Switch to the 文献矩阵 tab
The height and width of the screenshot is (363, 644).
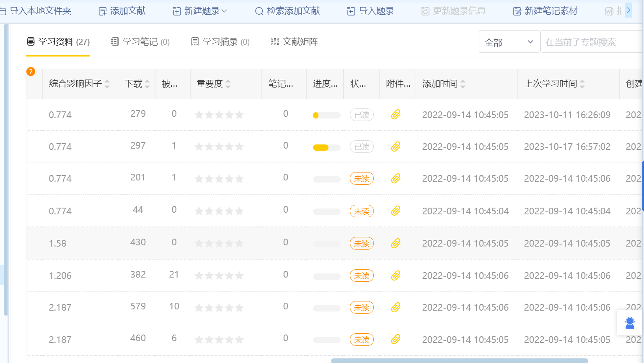[295, 42]
